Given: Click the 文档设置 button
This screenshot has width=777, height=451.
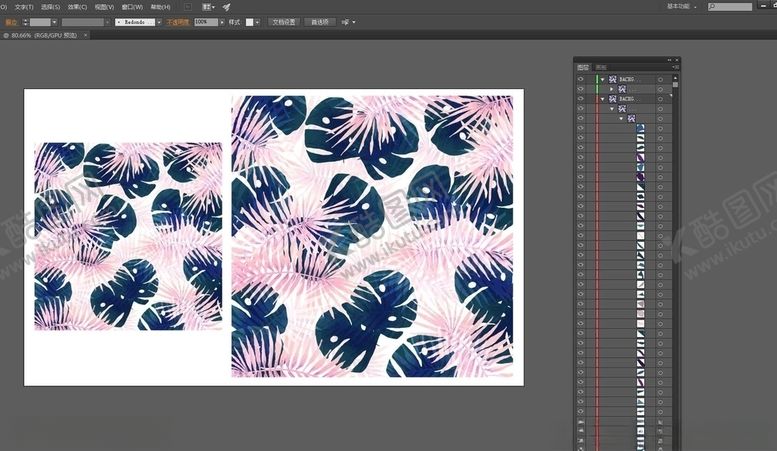Looking at the screenshot, I should point(284,21).
